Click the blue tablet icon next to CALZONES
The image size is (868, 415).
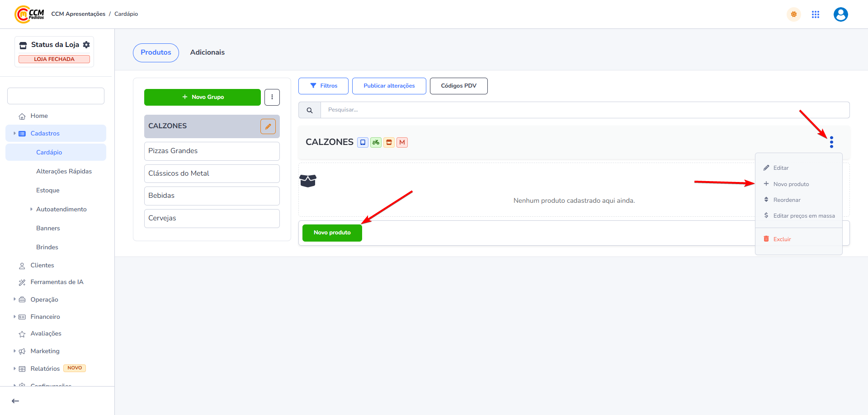pyautogui.click(x=363, y=142)
